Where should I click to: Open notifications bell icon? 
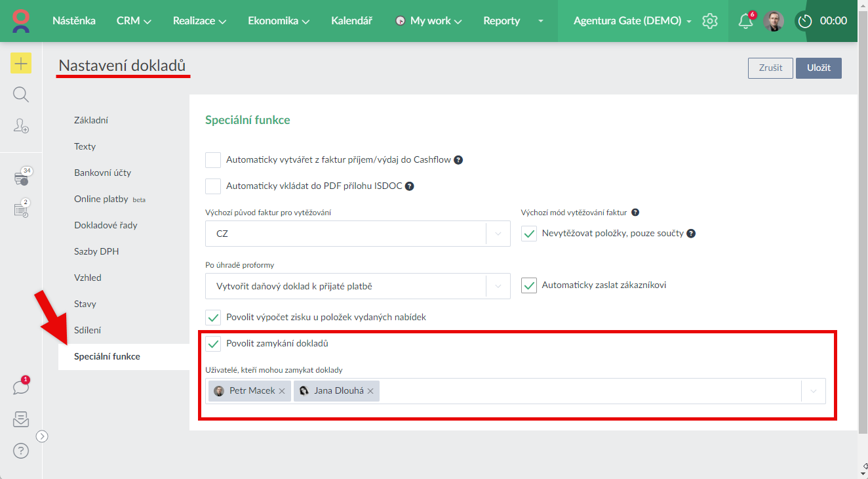coord(745,21)
